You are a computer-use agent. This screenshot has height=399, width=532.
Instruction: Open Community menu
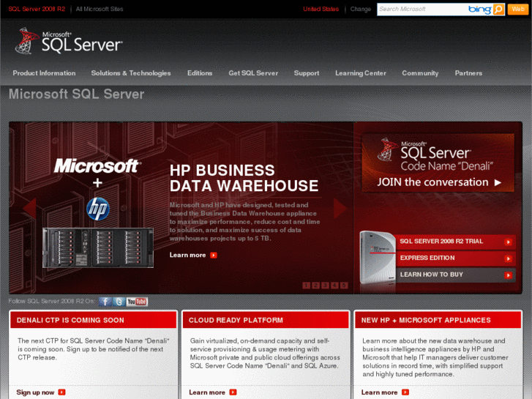420,73
